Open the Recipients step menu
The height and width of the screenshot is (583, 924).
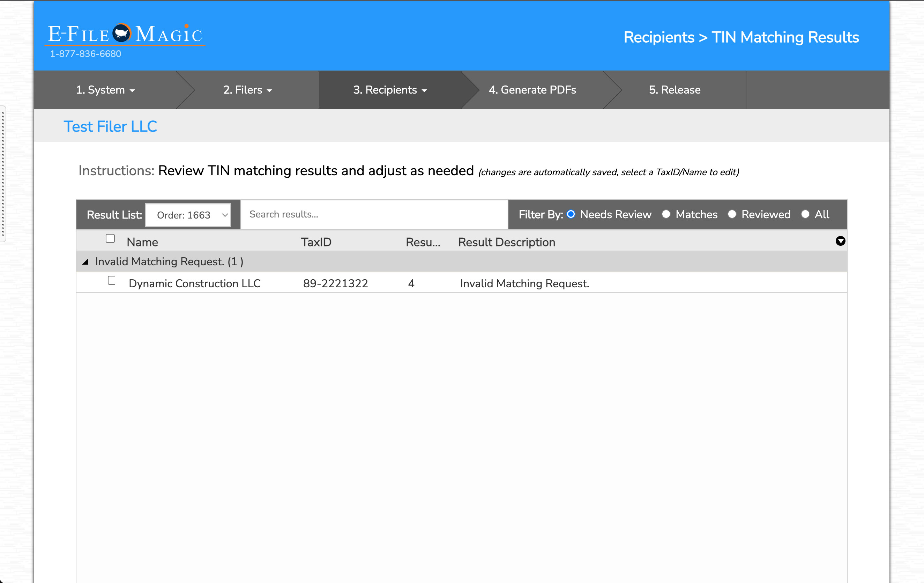click(390, 90)
